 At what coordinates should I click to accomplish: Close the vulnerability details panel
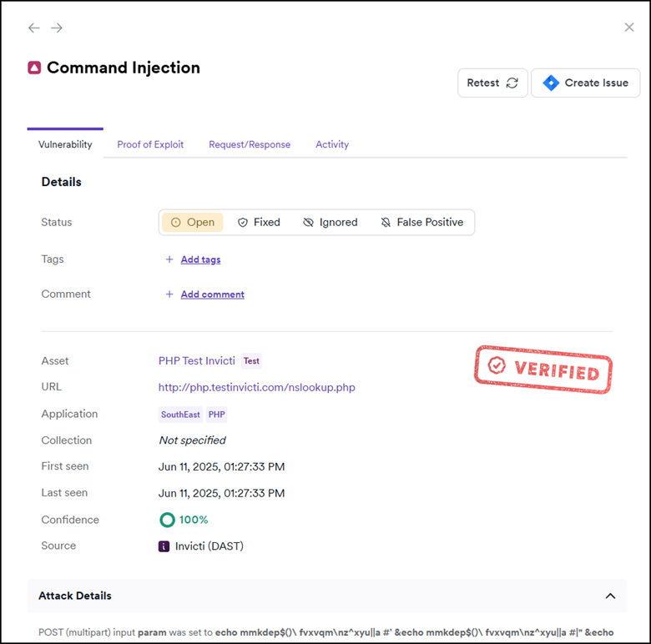[629, 28]
